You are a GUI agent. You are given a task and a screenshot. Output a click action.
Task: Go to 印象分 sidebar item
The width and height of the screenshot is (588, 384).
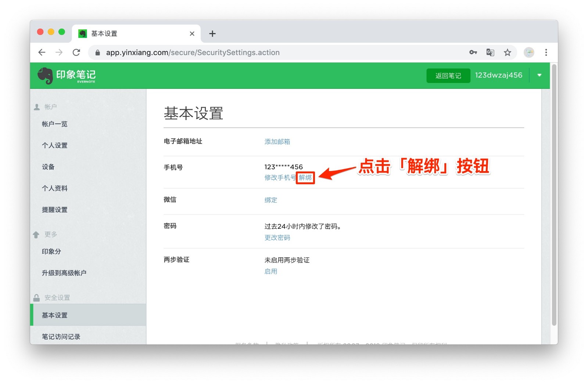(51, 251)
